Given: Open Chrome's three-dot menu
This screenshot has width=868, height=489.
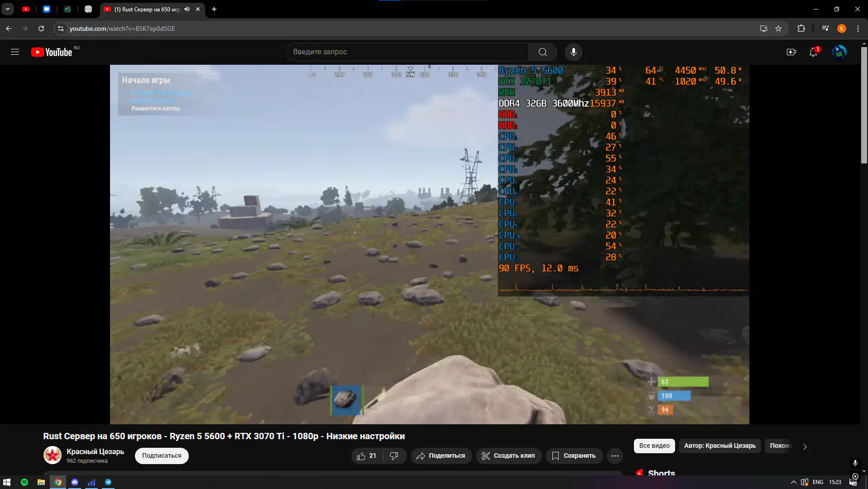Looking at the screenshot, I should click(x=858, y=29).
